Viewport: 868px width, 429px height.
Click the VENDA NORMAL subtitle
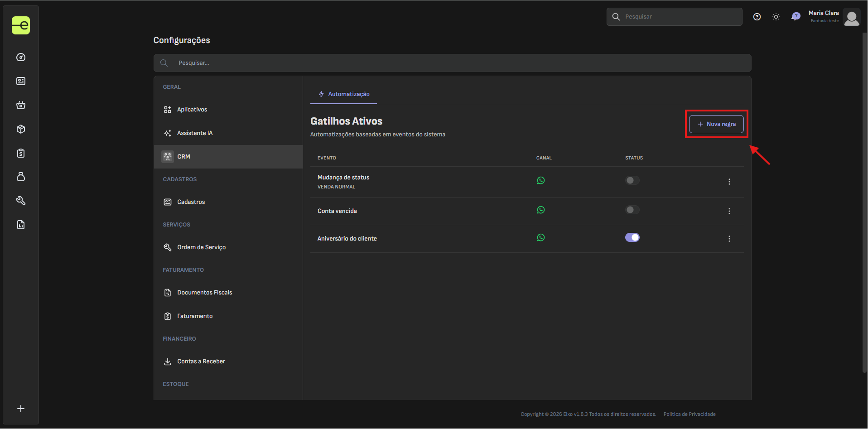[336, 187]
